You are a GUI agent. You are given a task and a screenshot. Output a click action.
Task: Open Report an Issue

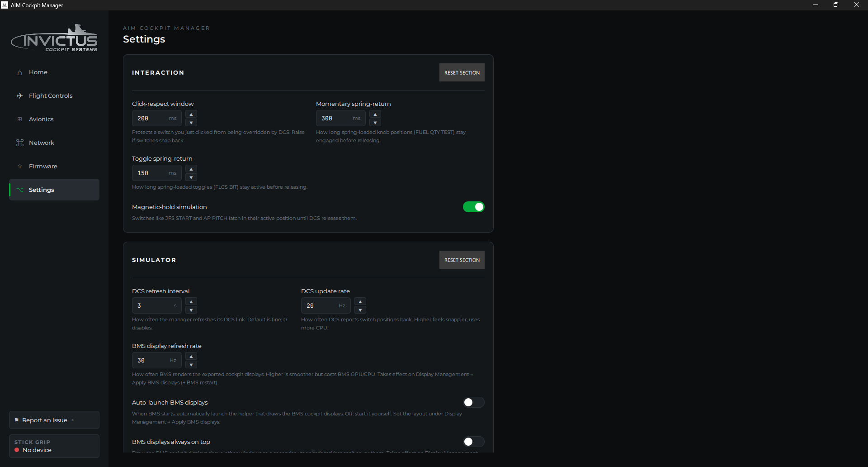54,420
